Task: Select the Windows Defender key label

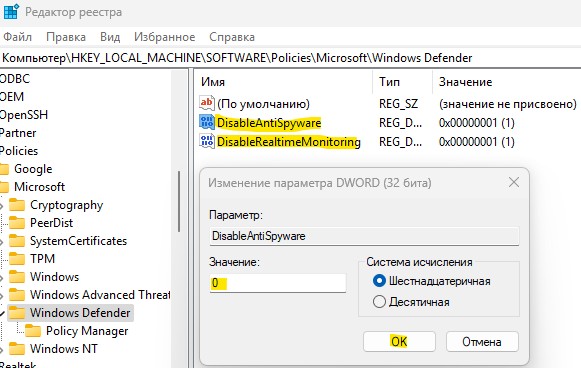Action: coord(80,313)
